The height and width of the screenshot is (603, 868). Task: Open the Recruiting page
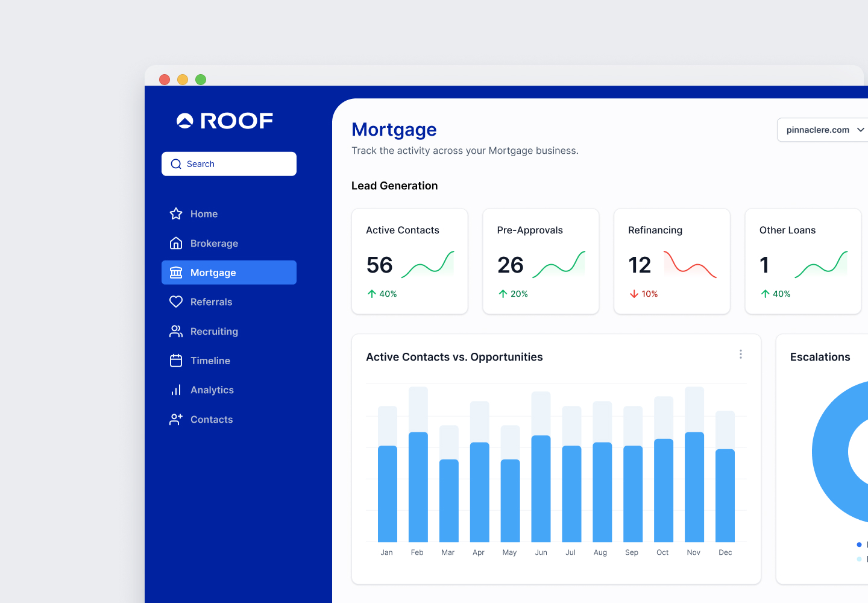[x=229, y=331]
